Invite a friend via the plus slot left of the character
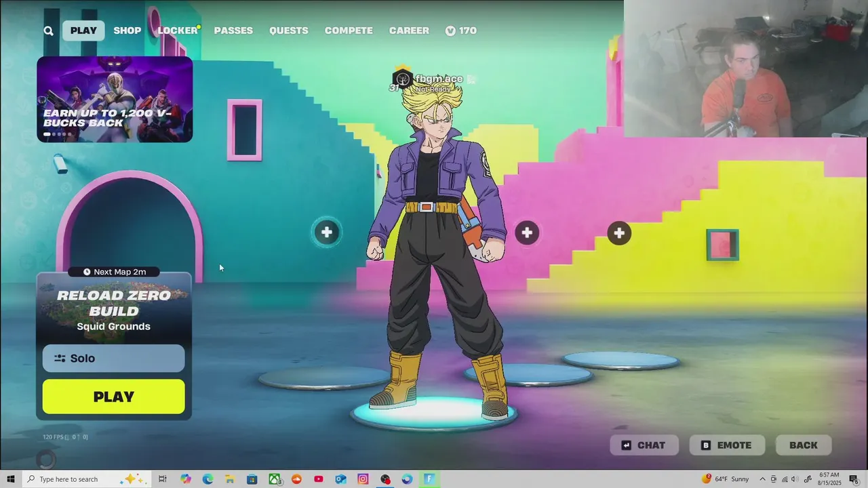The width and height of the screenshot is (868, 488). pyautogui.click(x=327, y=232)
